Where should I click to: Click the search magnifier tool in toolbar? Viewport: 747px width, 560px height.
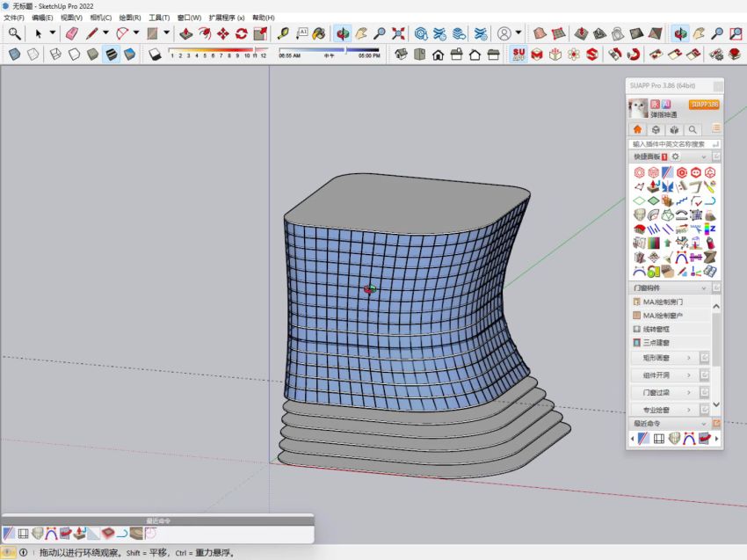point(14,33)
